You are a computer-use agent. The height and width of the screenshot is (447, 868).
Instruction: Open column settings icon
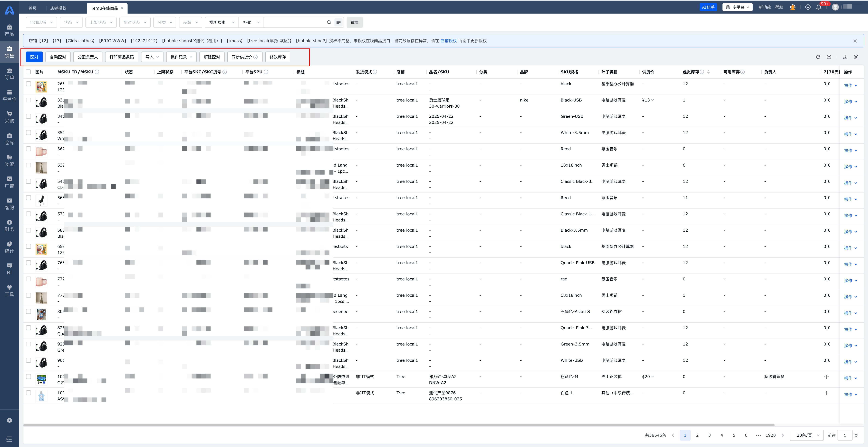pyautogui.click(x=856, y=57)
